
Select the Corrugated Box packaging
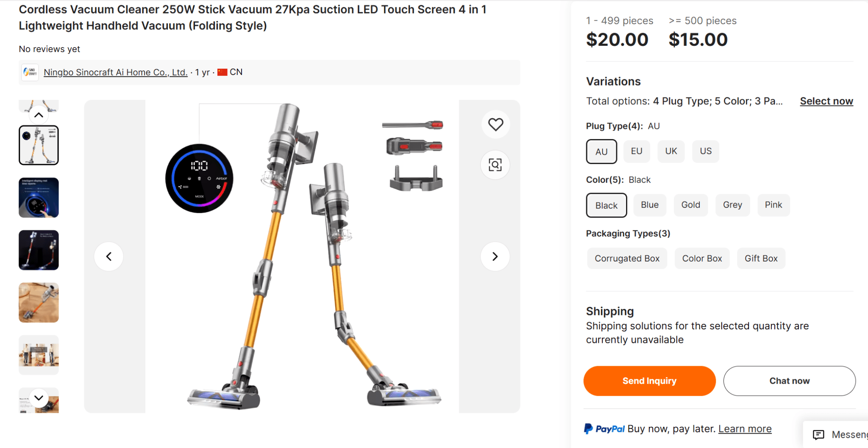point(627,259)
